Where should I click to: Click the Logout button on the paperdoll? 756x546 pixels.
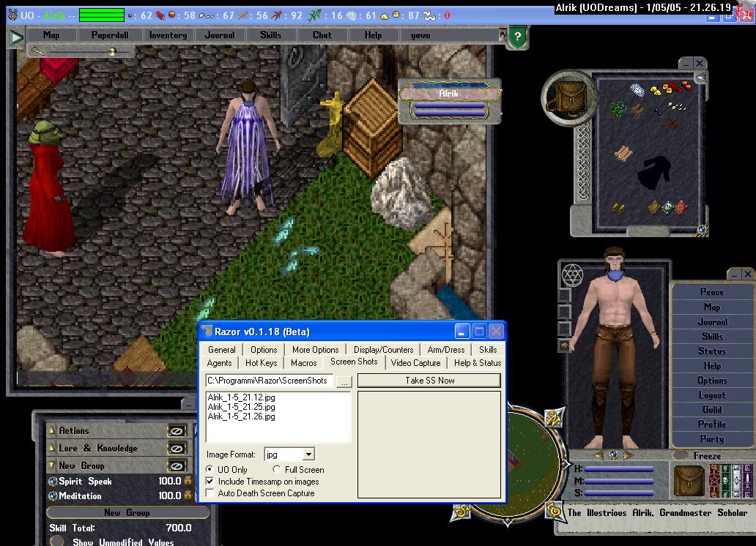coord(711,395)
